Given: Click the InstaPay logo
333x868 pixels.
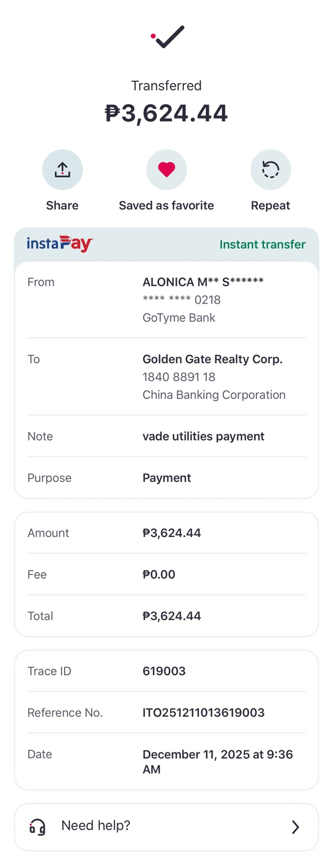Looking at the screenshot, I should coord(60,244).
